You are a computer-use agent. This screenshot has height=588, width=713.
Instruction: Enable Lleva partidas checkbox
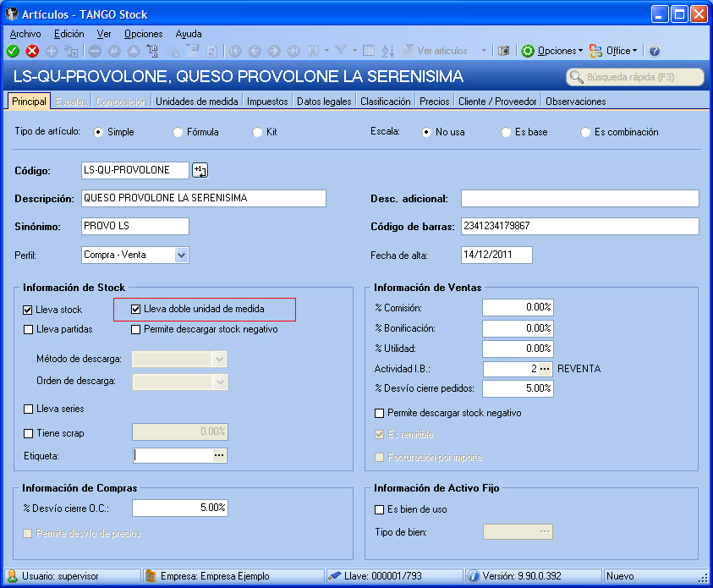[x=28, y=330]
